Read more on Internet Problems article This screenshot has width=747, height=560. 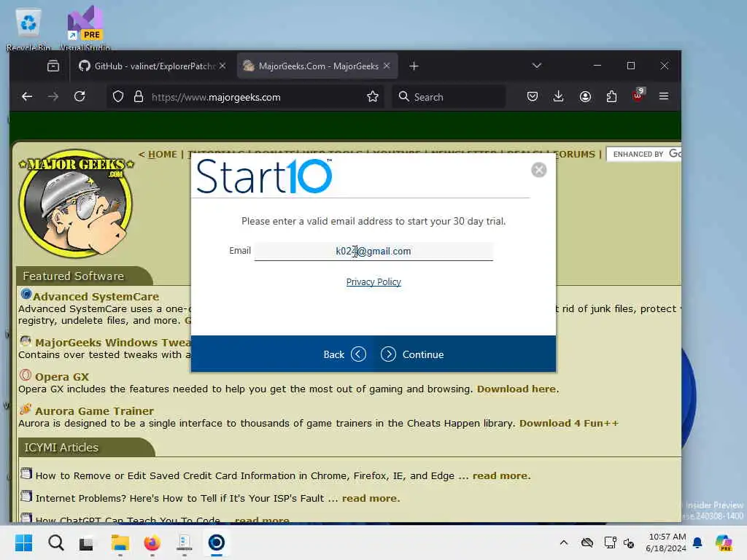370,498
